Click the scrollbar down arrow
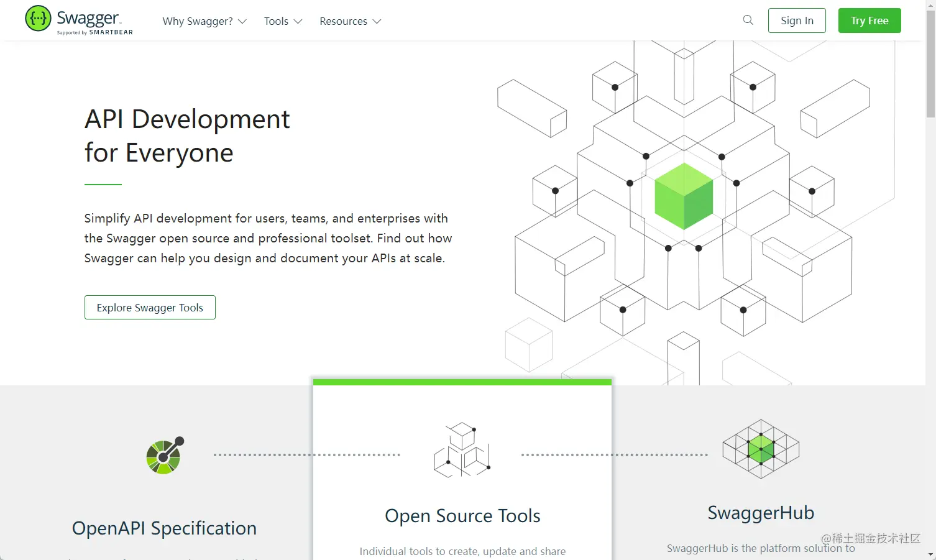Screen dimensions: 936x560 pos(930,554)
